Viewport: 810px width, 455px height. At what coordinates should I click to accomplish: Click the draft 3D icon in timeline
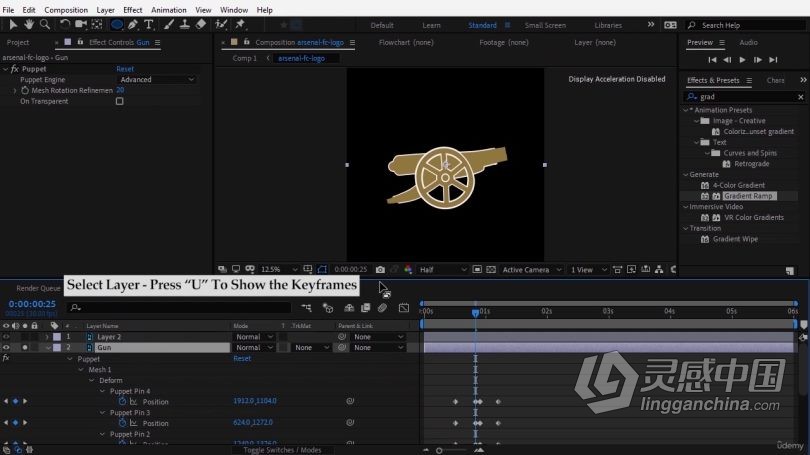pyautogui.click(x=328, y=308)
